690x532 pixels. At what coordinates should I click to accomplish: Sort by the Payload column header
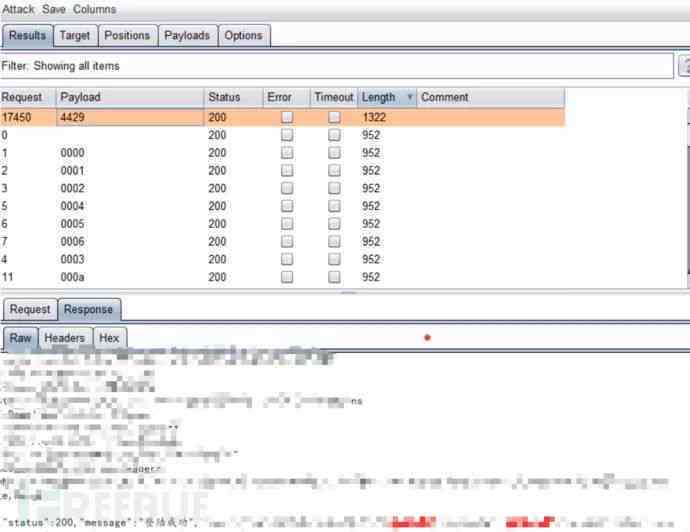click(130, 97)
